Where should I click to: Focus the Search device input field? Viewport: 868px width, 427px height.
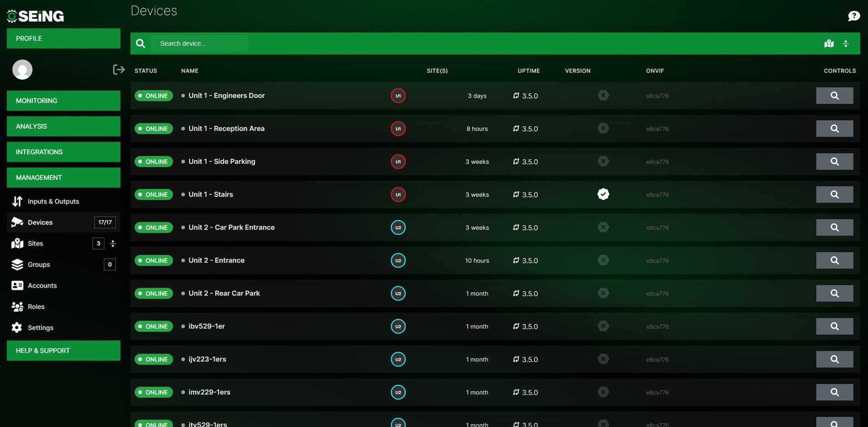[199, 44]
